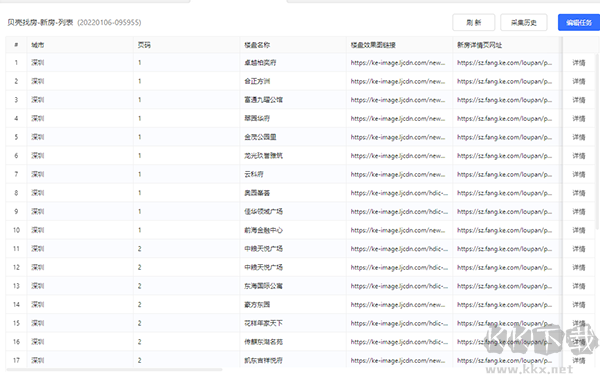Open 详情 for row 9
The height and width of the screenshot is (376, 600).
pyautogui.click(x=579, y=212)
